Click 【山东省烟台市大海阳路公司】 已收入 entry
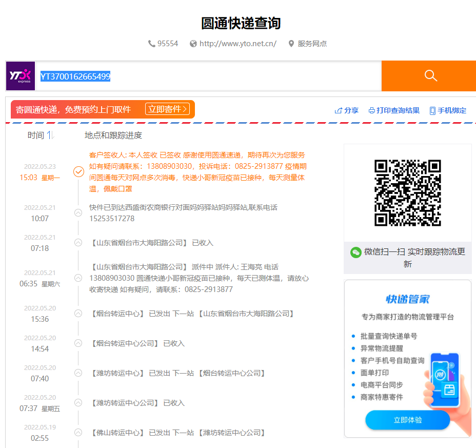The width and height of the screenshot is (476, 448). pyautogui.click(x=151, y=243)
